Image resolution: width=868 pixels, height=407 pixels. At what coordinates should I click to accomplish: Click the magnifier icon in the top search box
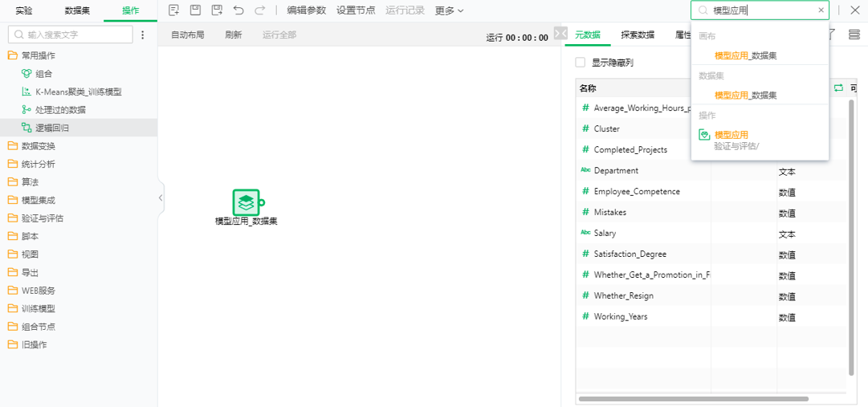pyautogui.click(x=703, y=10)
